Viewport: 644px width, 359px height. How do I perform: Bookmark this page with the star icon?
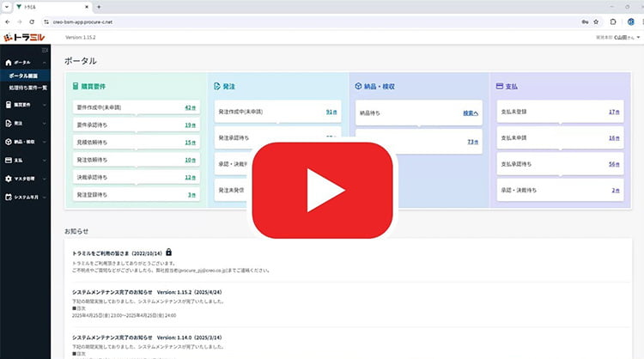[596, 21]
